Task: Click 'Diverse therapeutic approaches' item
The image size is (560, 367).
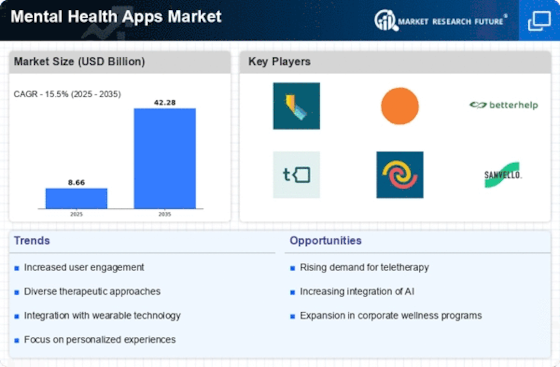Action: coord(92,292)
